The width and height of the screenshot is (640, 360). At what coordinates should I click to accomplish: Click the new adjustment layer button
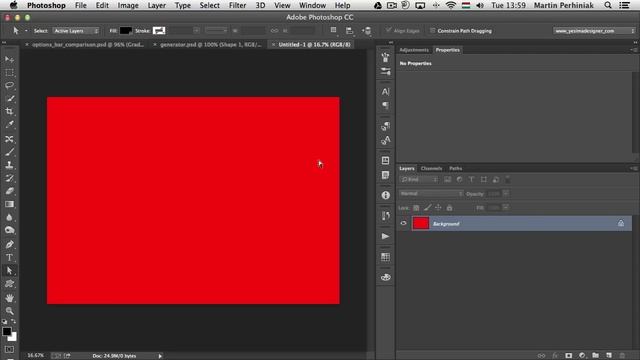click(x=582, y=356)
